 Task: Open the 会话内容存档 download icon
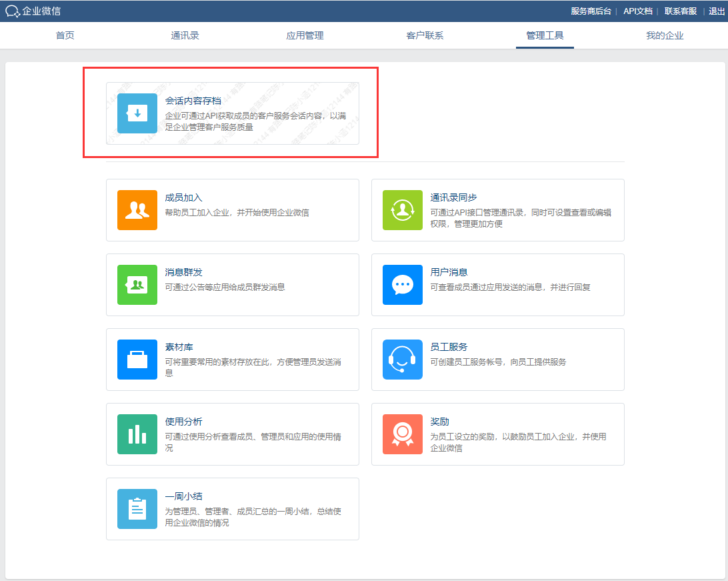(137, 113)
